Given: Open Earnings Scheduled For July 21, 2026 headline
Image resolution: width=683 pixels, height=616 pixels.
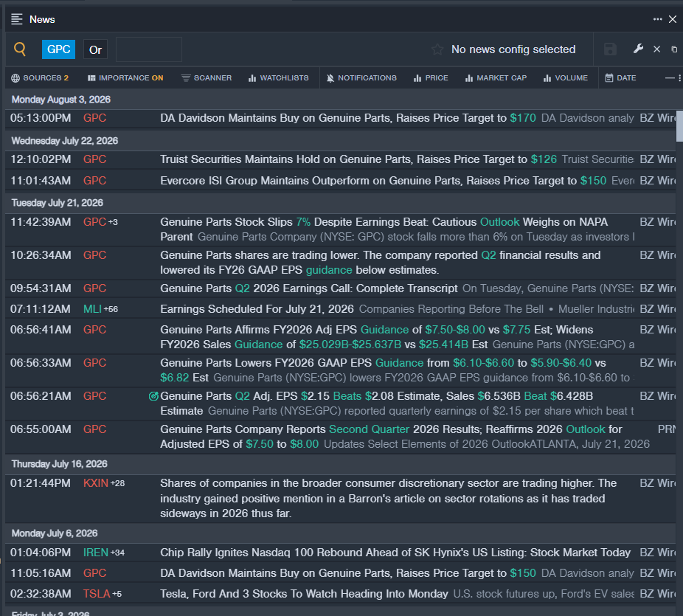Looking at the screenshot, I should [257, 309].
